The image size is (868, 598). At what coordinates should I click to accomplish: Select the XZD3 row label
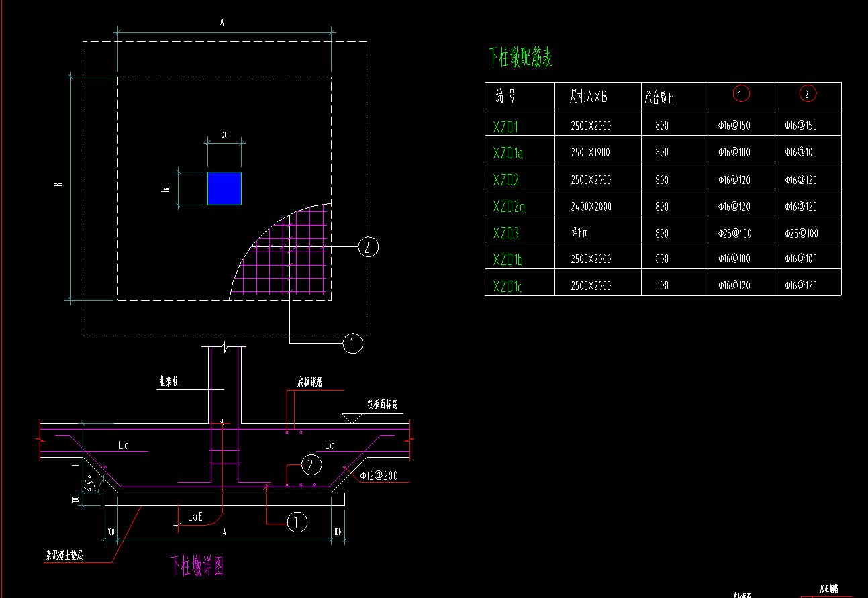tap(506, 233)
